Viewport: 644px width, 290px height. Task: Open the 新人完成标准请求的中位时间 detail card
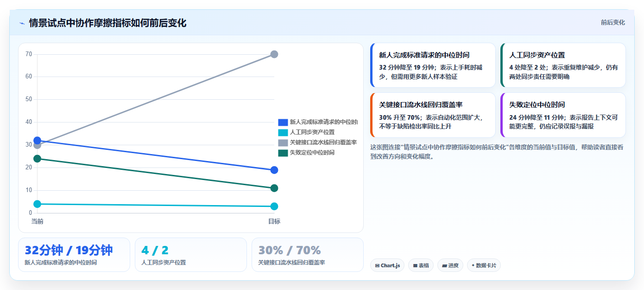pyautogui.click(x=433, y=65)
